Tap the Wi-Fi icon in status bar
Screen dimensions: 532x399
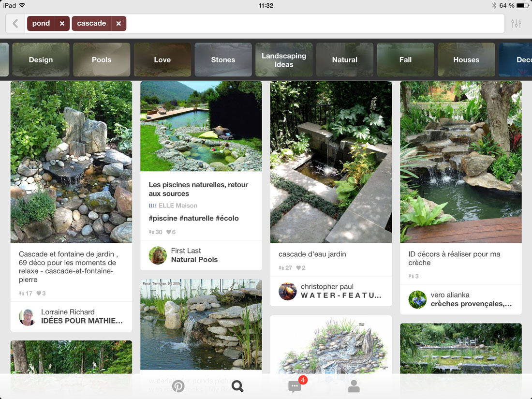[x=22, y=5]
